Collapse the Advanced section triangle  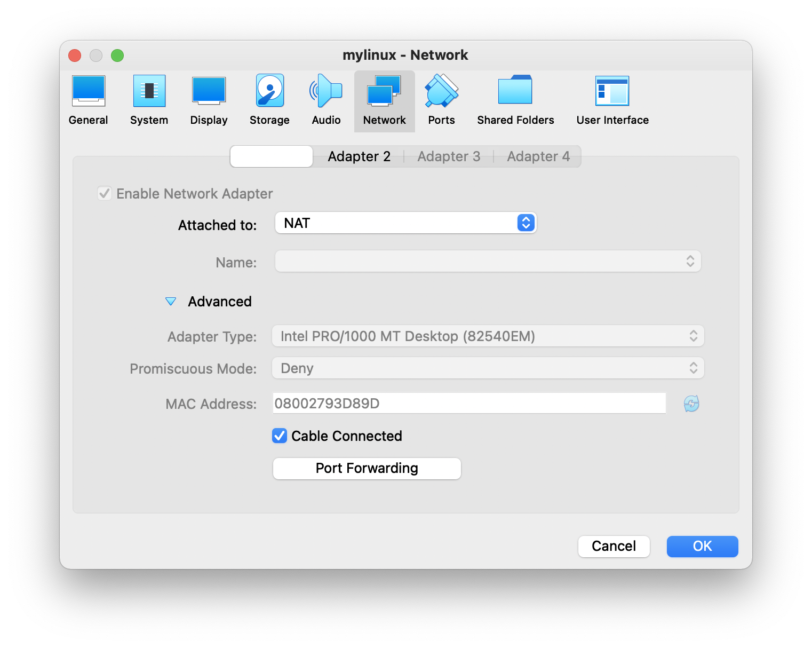point(171,302)
